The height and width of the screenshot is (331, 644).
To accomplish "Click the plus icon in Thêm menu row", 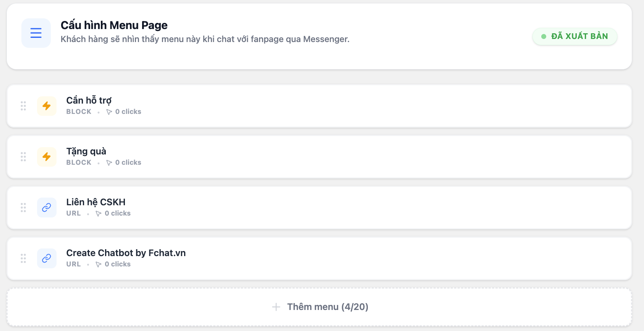I will point(275,307).
